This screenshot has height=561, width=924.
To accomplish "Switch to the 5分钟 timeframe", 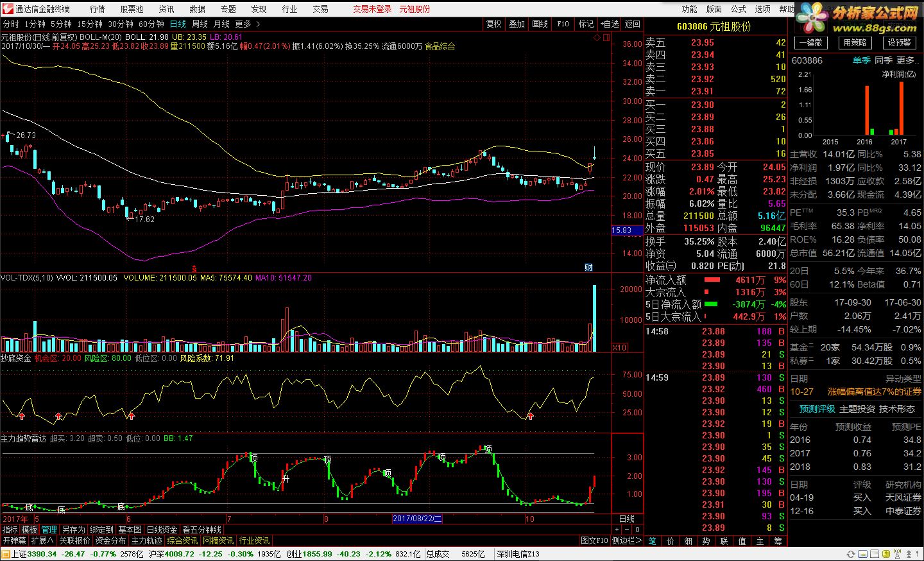I will 61,24.
